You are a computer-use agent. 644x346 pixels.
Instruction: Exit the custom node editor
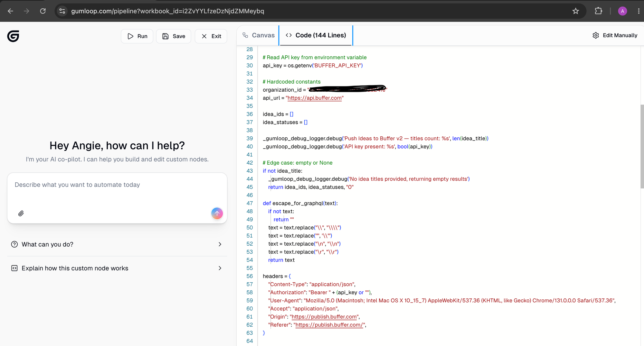pos(211,36)
